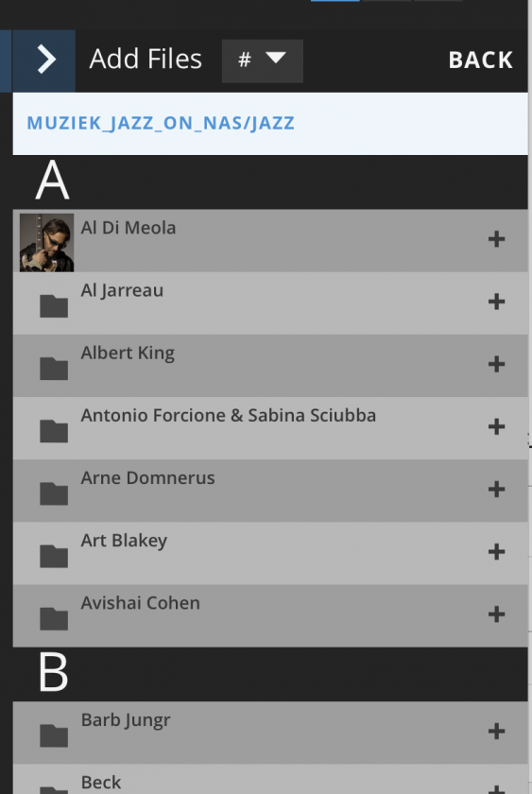The width and height of the screenshot is (532, 794).
Task: Select the B section header
Action: [x=53, y=673]
